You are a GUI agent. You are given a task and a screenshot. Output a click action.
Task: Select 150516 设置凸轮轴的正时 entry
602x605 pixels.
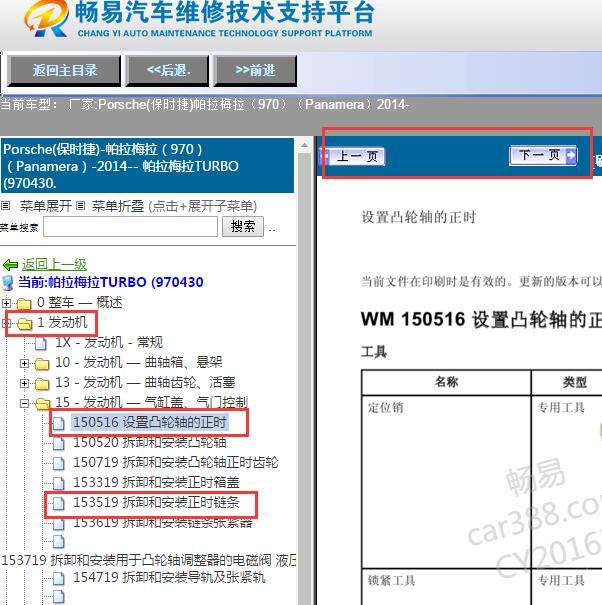tap(150, 422)
